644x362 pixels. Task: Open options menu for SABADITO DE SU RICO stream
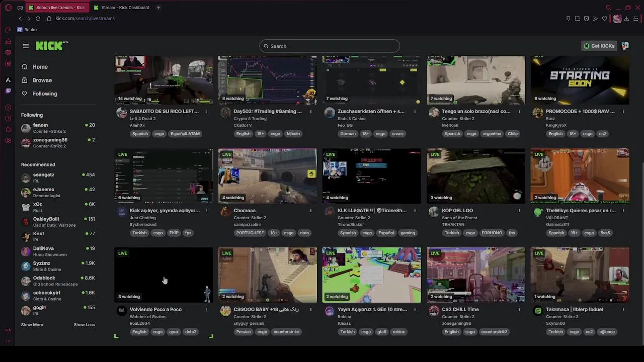coord(207,112)
